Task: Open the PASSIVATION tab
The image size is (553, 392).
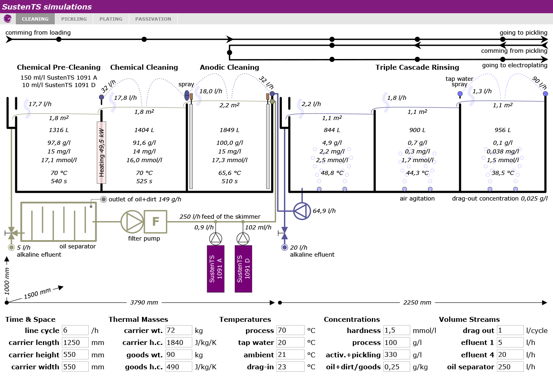Action: 153,19
